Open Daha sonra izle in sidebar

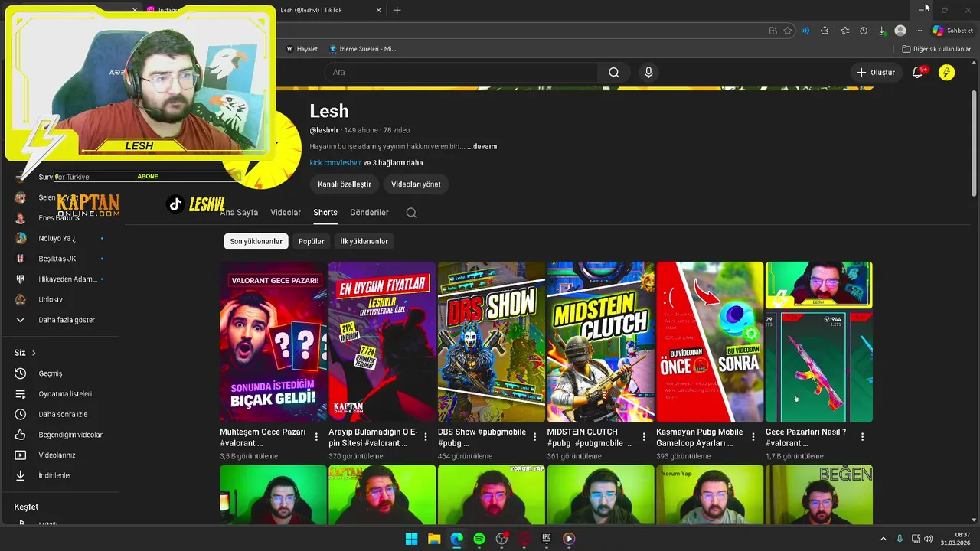[63, 414]
